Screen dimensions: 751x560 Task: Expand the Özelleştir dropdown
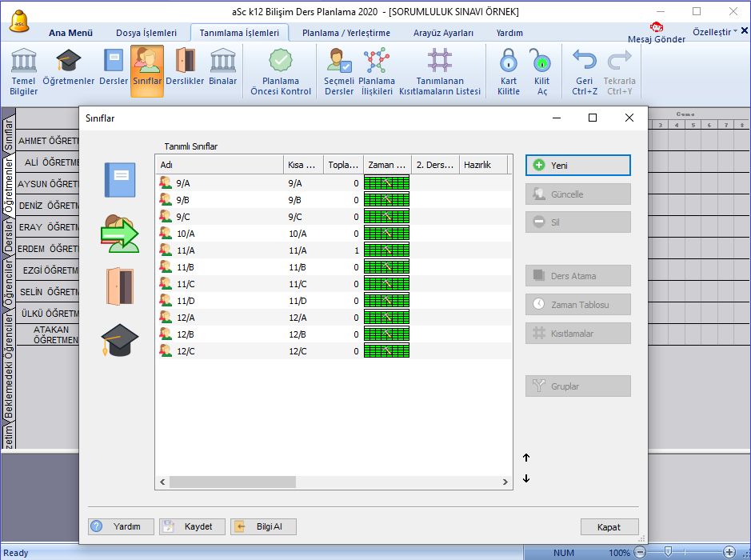pyautogui.click(x=714, y=32)
